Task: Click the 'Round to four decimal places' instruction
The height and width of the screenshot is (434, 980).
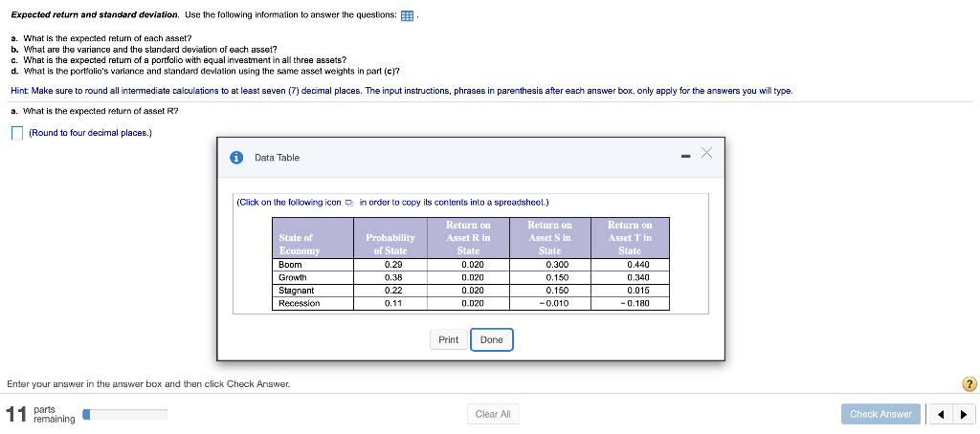Action: (90, 133)
